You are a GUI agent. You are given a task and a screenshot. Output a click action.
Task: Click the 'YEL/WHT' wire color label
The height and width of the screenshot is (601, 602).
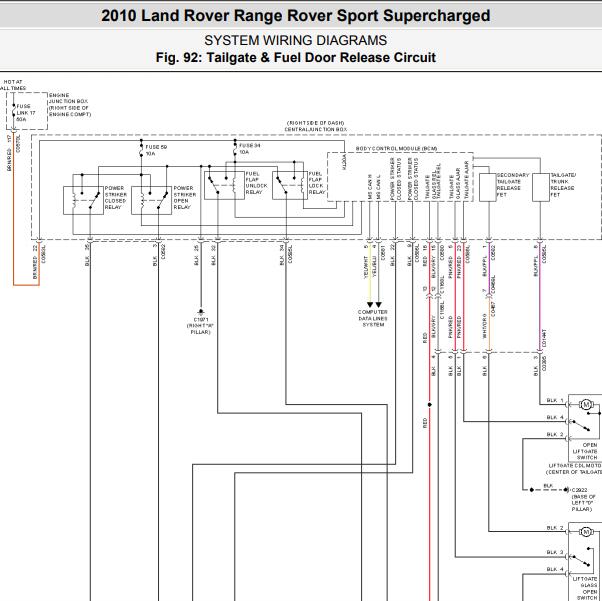coord(367,267)
